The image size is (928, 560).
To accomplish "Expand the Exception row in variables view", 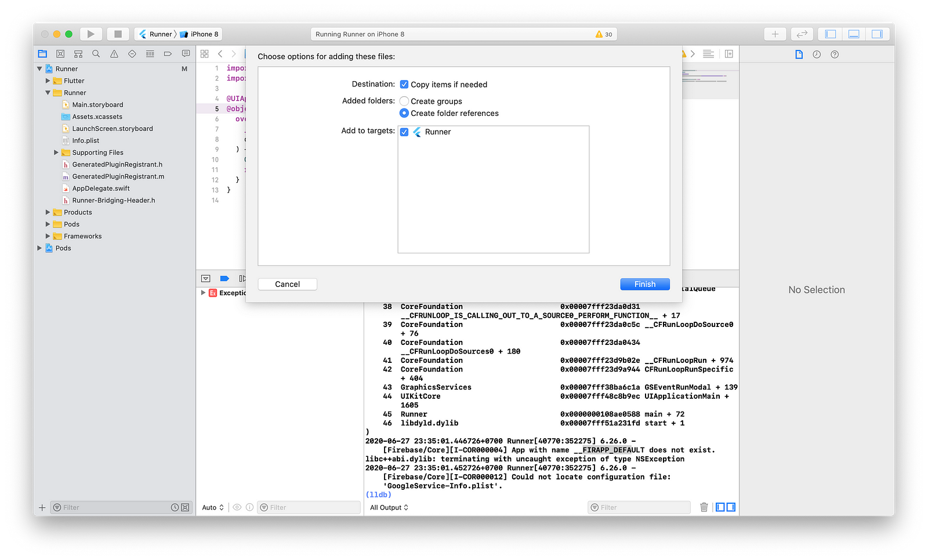I will [x=203, y=293].
